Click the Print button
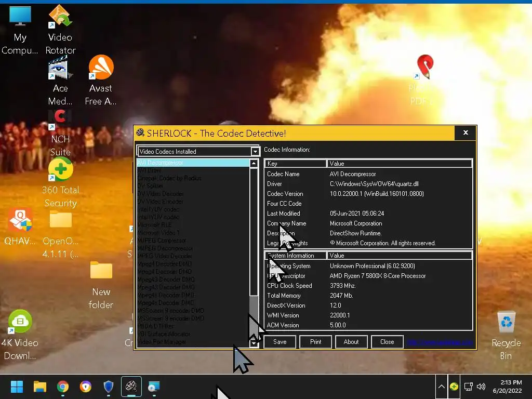 [315, 342]
